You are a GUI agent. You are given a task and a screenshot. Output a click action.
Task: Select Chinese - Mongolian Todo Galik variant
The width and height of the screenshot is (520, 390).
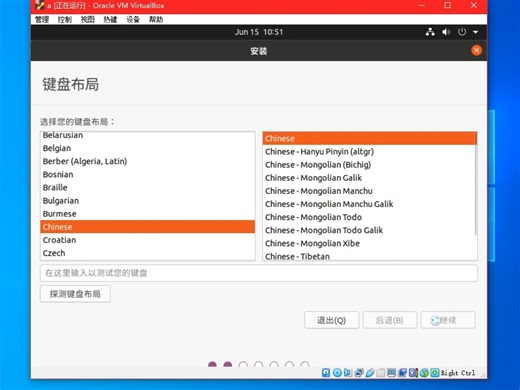[x=369, y=230]
